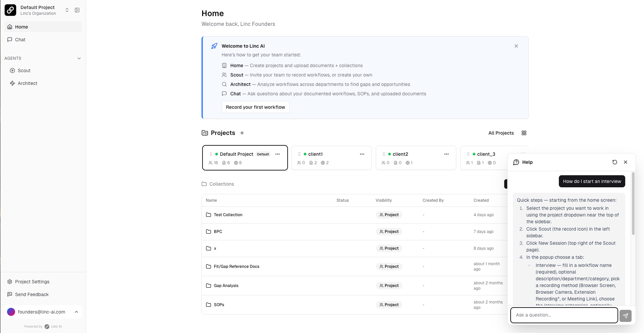The height and width of the screenshot is (333, 644).
Task: Reset the Help conversation
Action: point(614,162)
